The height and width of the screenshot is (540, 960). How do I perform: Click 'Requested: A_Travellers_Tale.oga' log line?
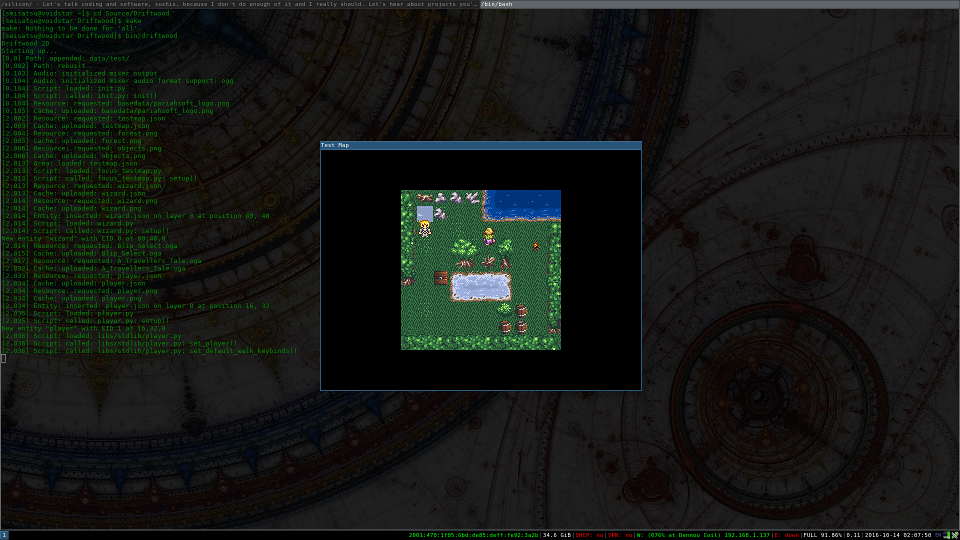(101, 261)
